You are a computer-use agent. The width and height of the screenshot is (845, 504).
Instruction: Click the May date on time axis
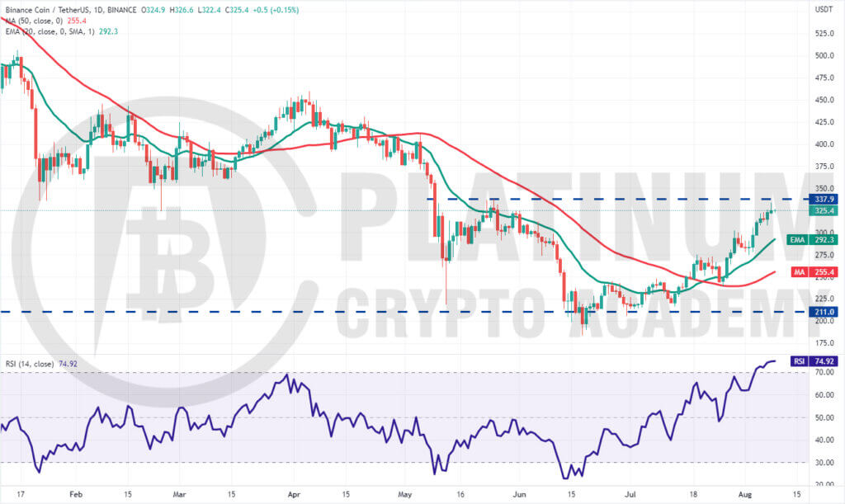(404, 494)
